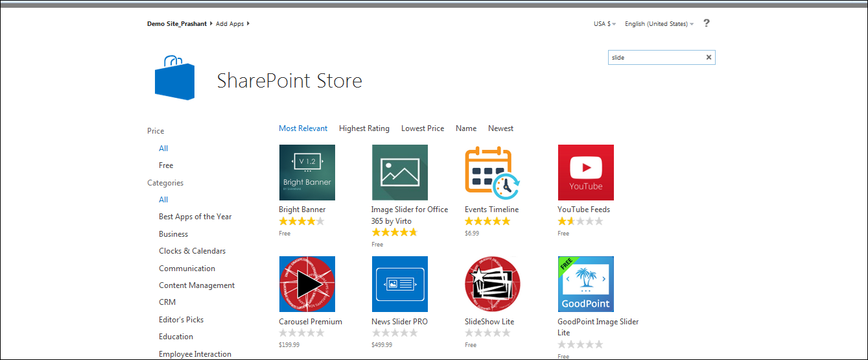Open the SlideShow Lite title link
The image size is (868, 360).
click(489, 322)
